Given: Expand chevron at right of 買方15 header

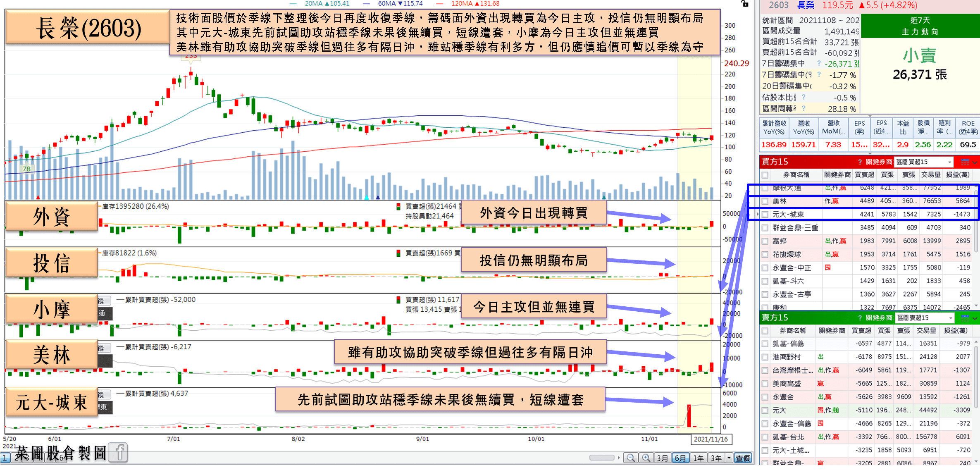Looking at the screenshot, I should 975,162.
